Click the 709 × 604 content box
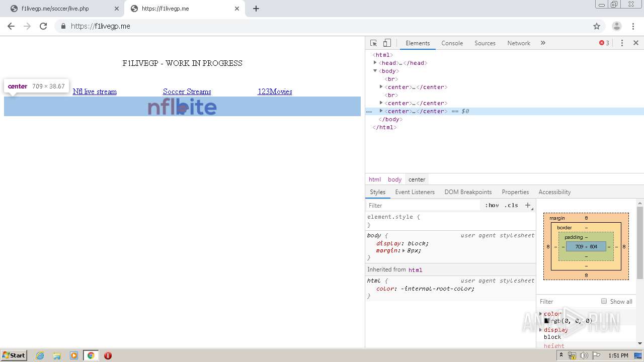644x362 pixels. [586, 246]
